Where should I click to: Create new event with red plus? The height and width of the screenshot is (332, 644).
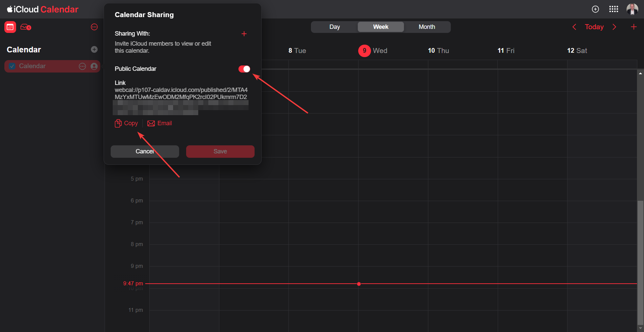634,27
